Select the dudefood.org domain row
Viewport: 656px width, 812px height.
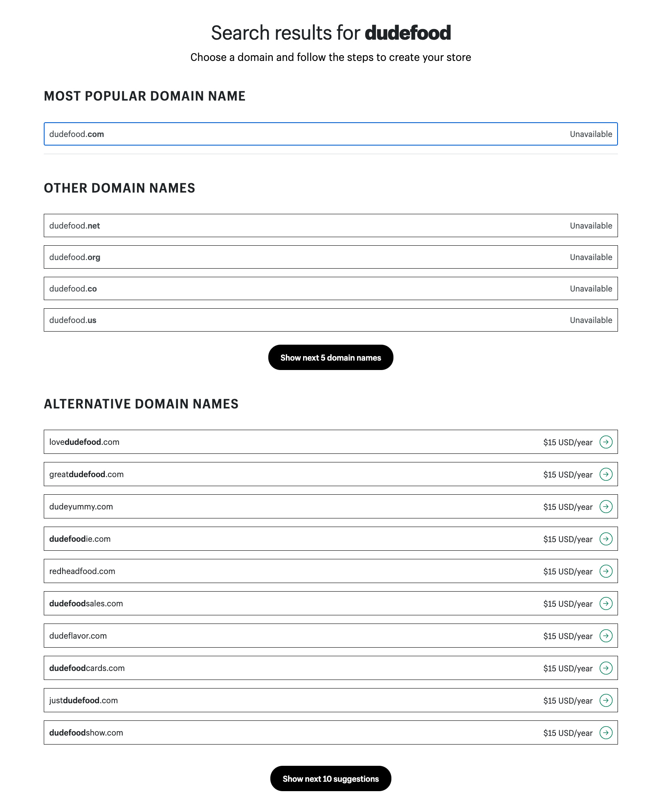(330, 257)
